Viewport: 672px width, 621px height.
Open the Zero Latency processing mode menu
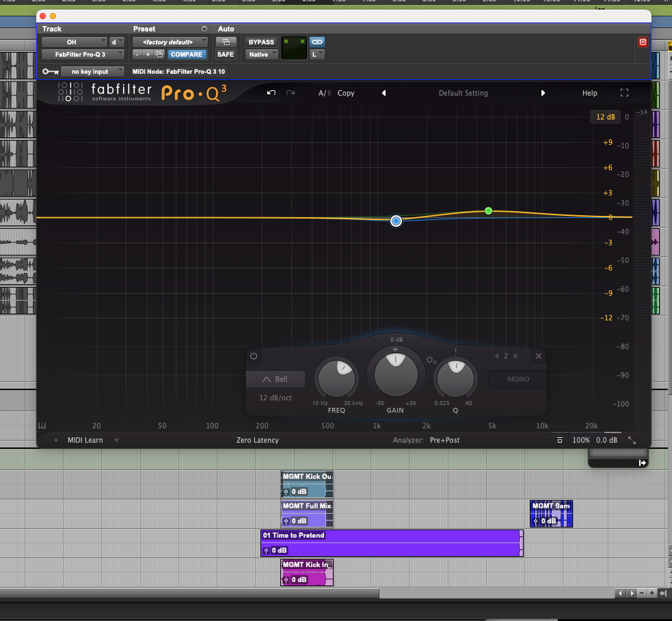258,440
